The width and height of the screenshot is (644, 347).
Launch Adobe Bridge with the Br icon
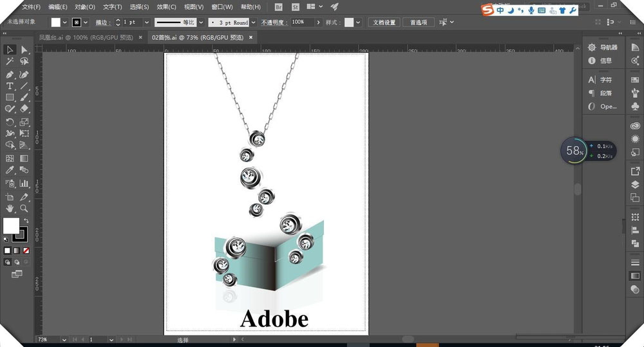point(278,7)
